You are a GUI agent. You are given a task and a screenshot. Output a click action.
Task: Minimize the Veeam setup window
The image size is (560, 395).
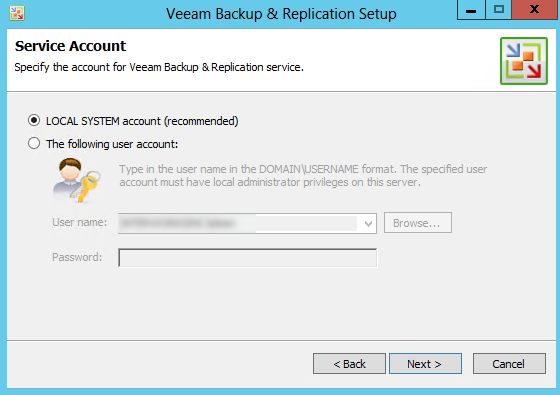coord(471,10)
